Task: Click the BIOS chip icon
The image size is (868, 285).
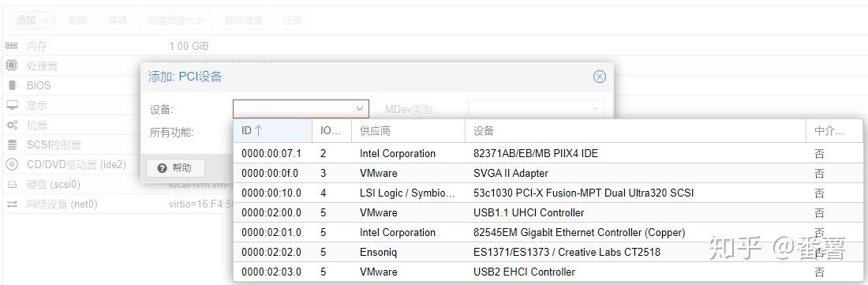Action: [x=12, y=86]
